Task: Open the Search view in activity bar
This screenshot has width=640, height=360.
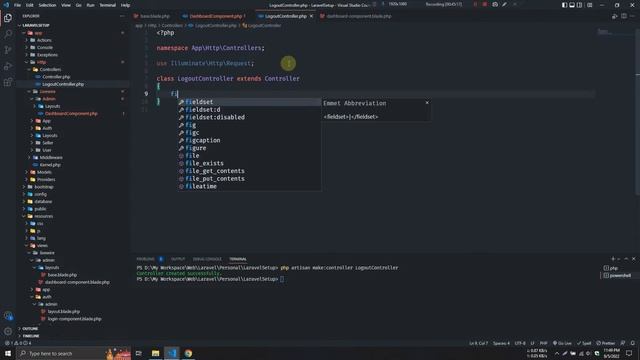Action: pyautogui.click(x=8, y=34)
